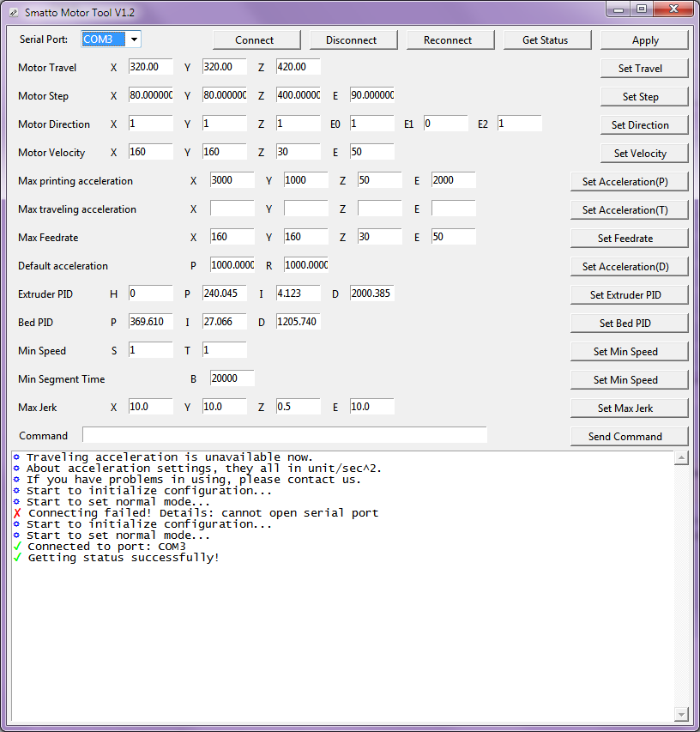The image size is (700, 732).
Task: Click the Connect button
Action: coord(256,40)
